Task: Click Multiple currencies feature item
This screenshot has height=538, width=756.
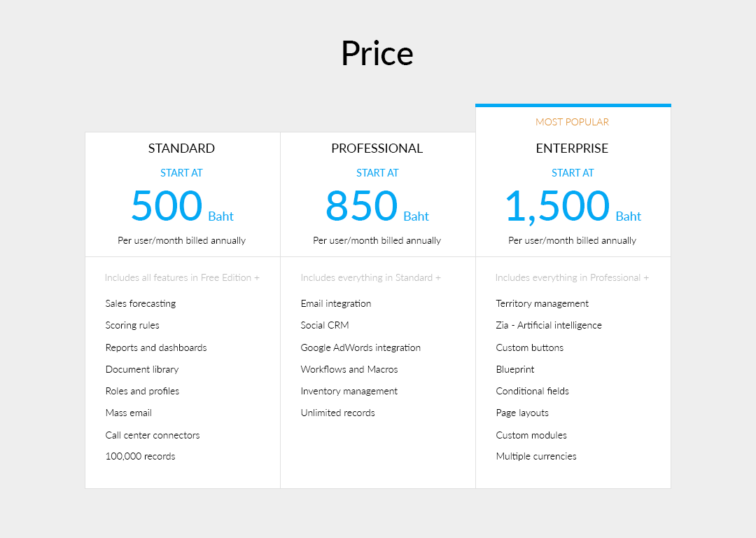Action: click(536, 456)
